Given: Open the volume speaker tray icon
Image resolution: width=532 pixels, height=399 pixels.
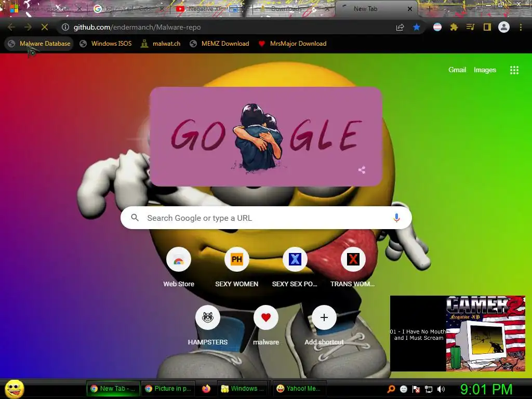Looking at the screenshot, I should click(441, 389).
